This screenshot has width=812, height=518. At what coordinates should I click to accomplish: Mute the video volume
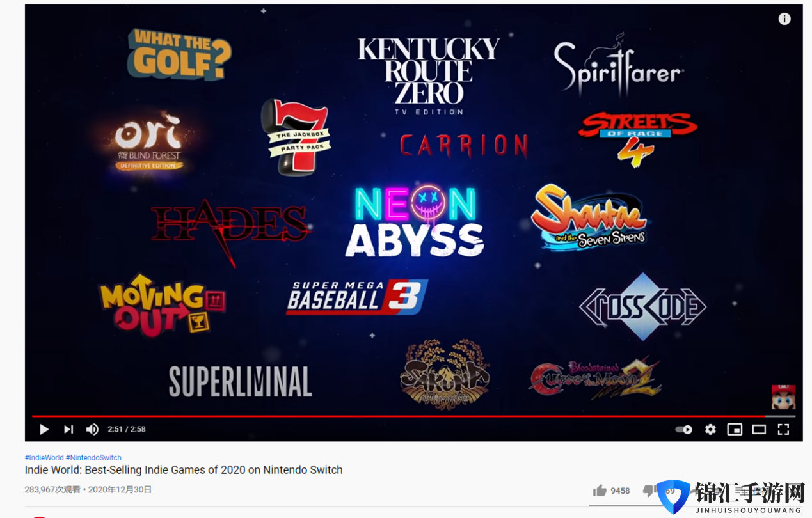92,429
